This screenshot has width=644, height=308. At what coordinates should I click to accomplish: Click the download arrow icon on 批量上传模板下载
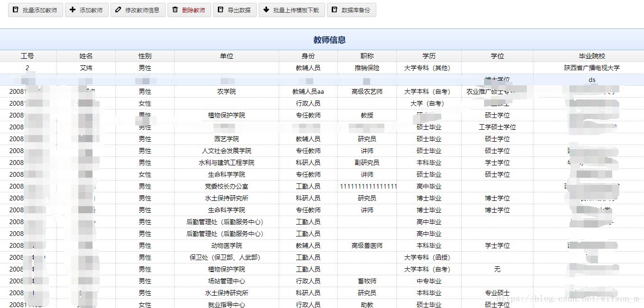tap(267, 10)
